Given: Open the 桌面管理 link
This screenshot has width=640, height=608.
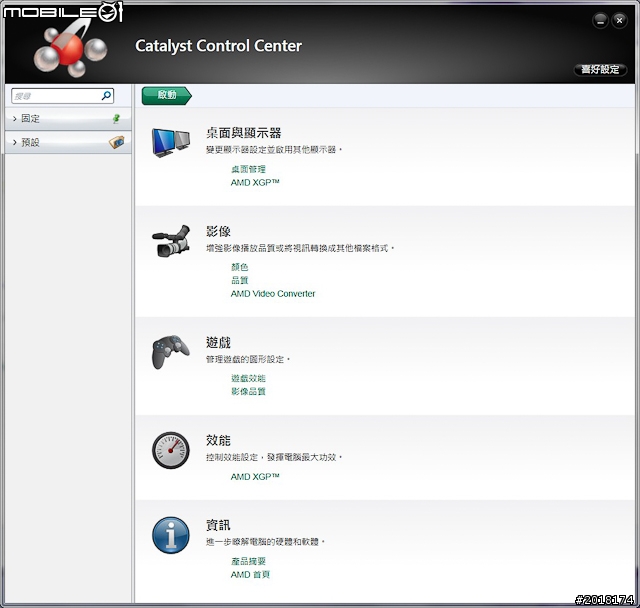Looking at the screenshot, I should [248, 169].
